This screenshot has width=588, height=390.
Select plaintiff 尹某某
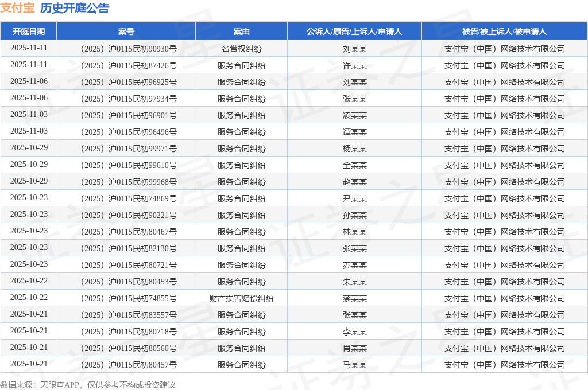[x=355, y=198]
